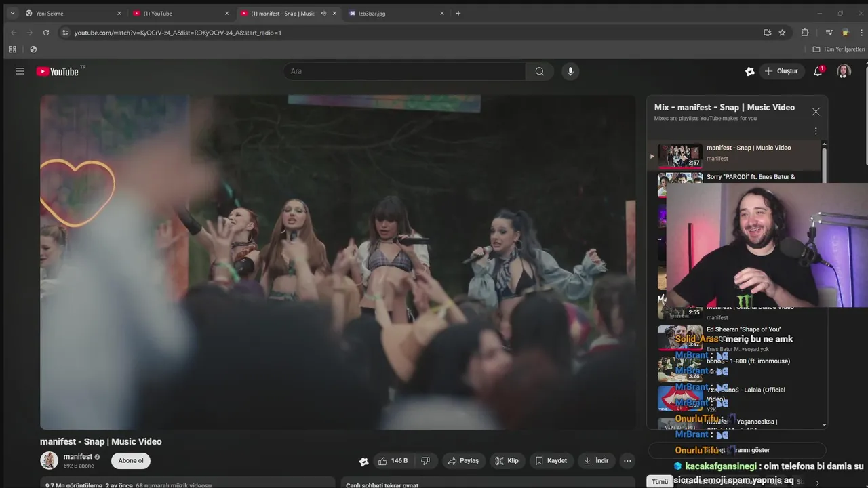
Task: Share video with Paylaş
Action: (x=463, y=461)
